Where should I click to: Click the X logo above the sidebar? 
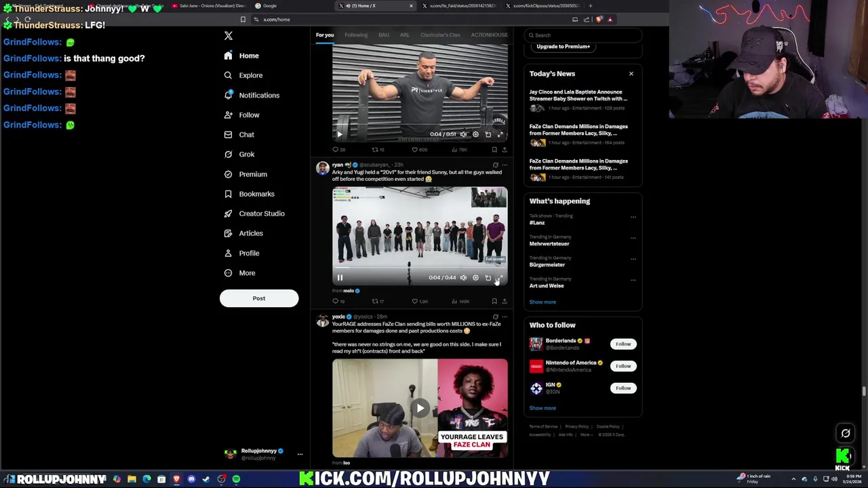[229, 35]
